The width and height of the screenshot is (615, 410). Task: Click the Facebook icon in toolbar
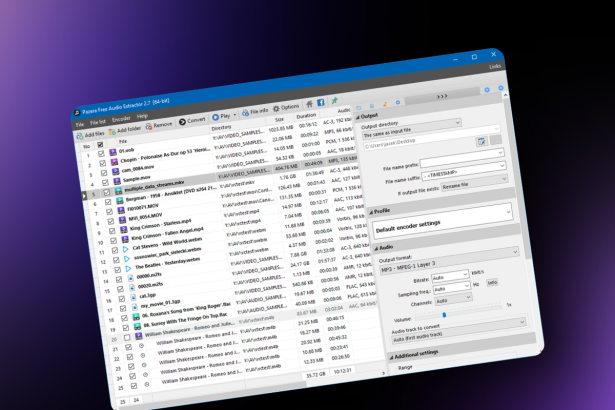321,102
